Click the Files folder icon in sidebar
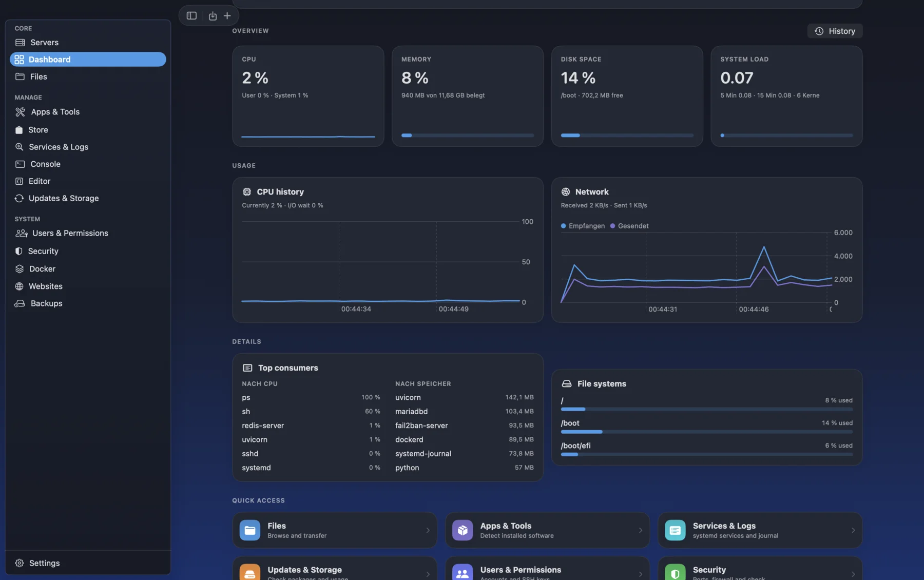Image resolution: width=924 pixels, height=580 pixels. pyautogui.click(x=20, y=76)
